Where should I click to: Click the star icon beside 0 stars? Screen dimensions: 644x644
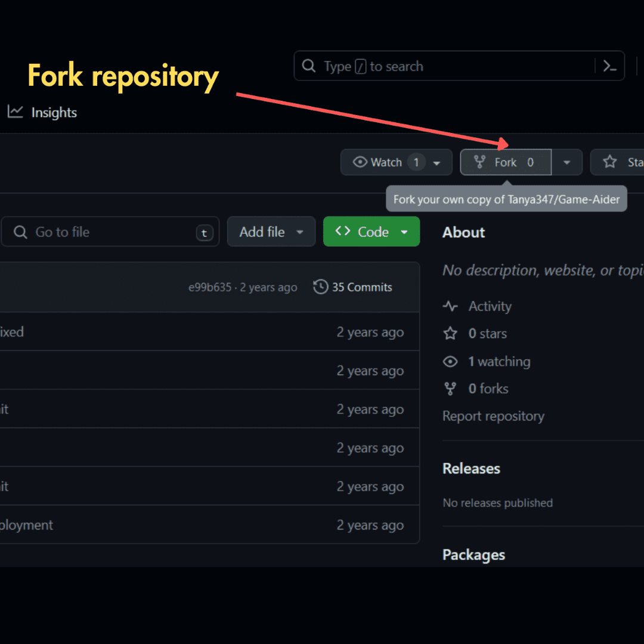tap(450, 333)
